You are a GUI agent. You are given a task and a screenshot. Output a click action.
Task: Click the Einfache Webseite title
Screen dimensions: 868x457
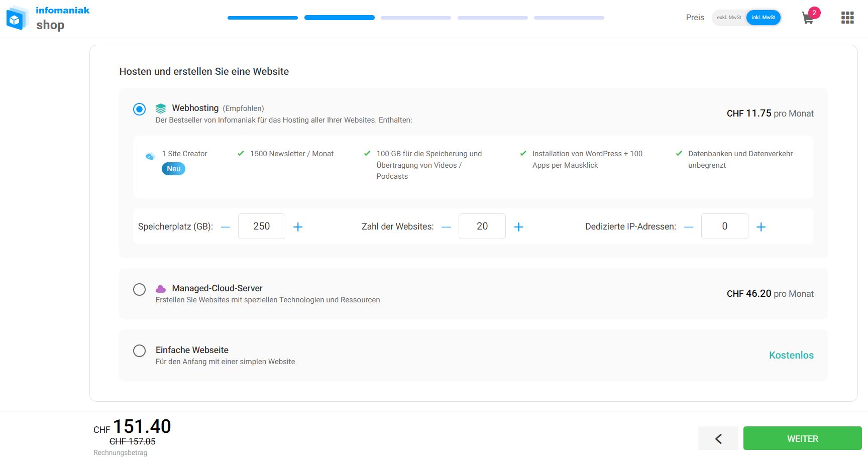tap(192, 350)
